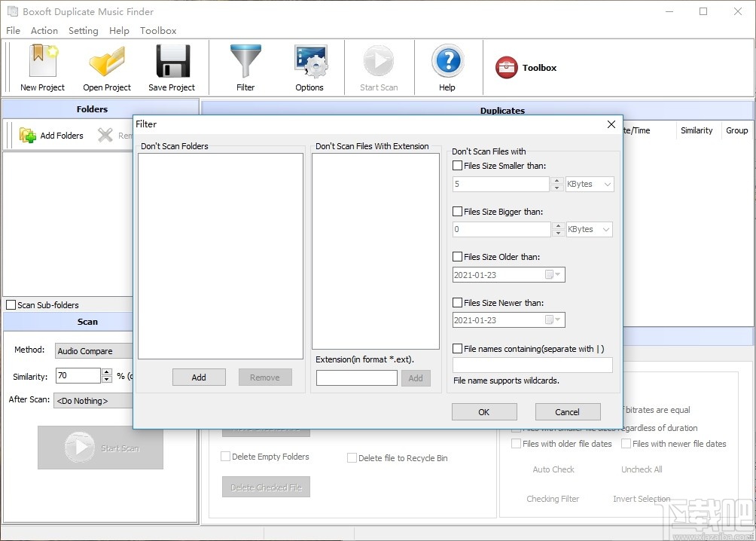Create a New Project
The height and width of the screenshot is (541, 756).
coord(41,67)
